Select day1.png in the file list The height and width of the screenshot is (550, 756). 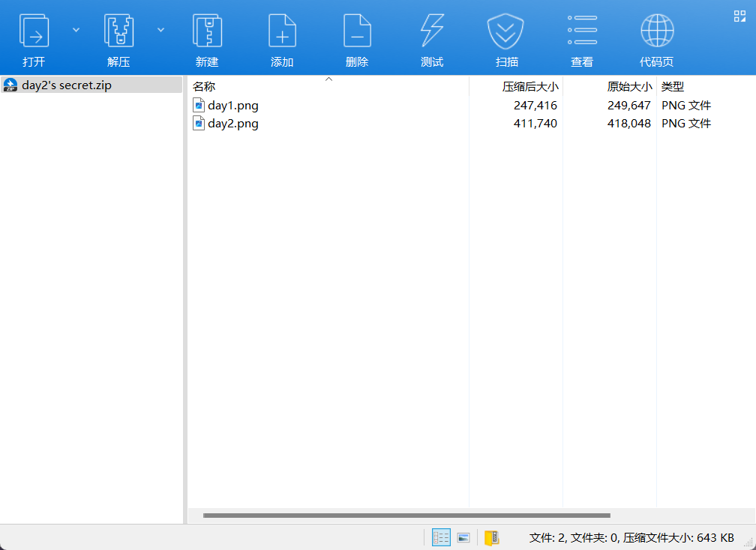(x=232, y=106)
